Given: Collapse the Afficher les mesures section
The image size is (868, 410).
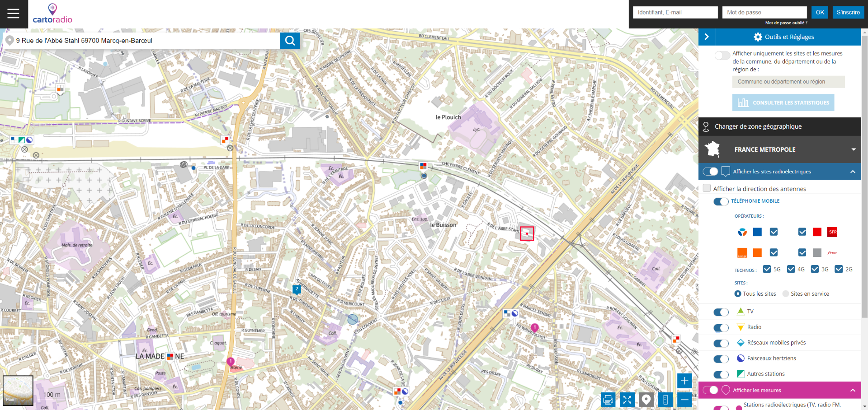Looking at the screenshot, I should pyautogui.click(x=852, y=390).
